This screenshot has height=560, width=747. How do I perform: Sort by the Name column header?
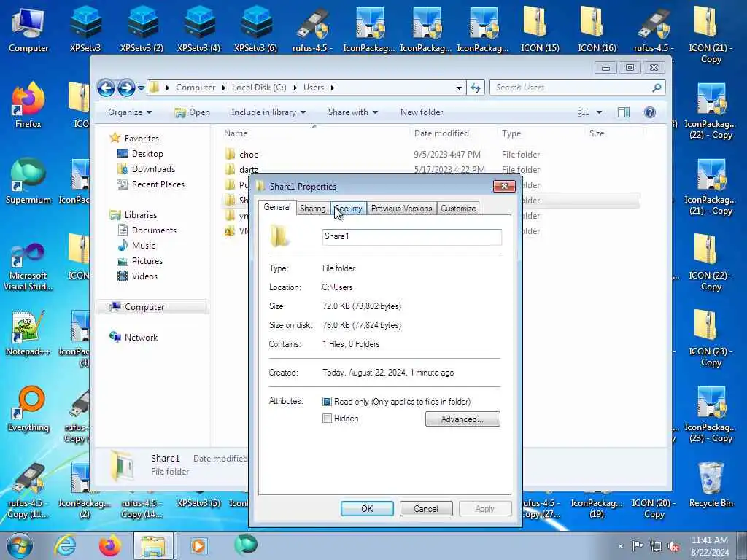(x=236, y=133)
